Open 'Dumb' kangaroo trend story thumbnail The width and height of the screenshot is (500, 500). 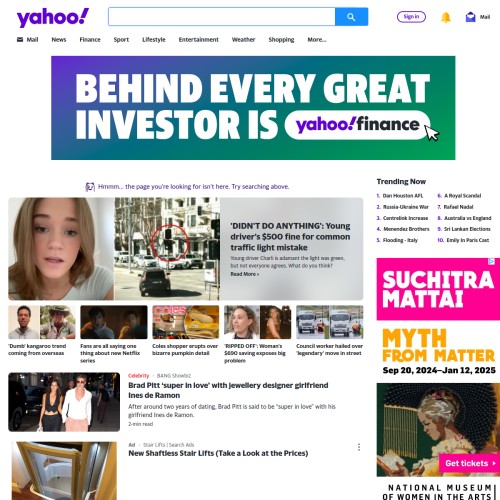point(42,322)
